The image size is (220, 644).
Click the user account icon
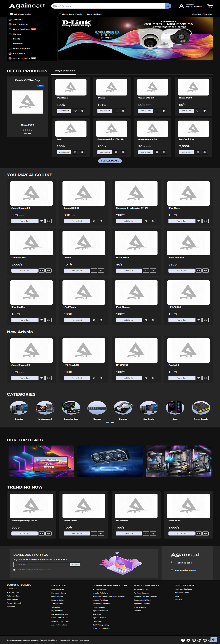(181, 6)
